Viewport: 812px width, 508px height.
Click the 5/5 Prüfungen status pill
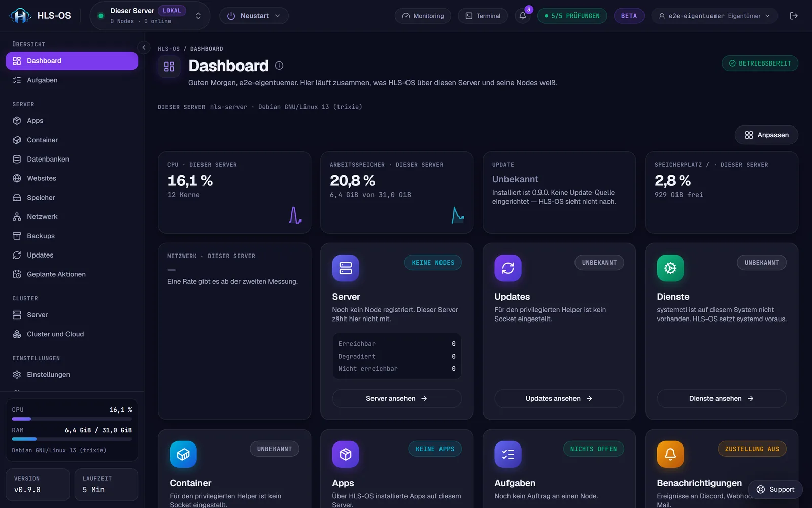pos(572,16)
